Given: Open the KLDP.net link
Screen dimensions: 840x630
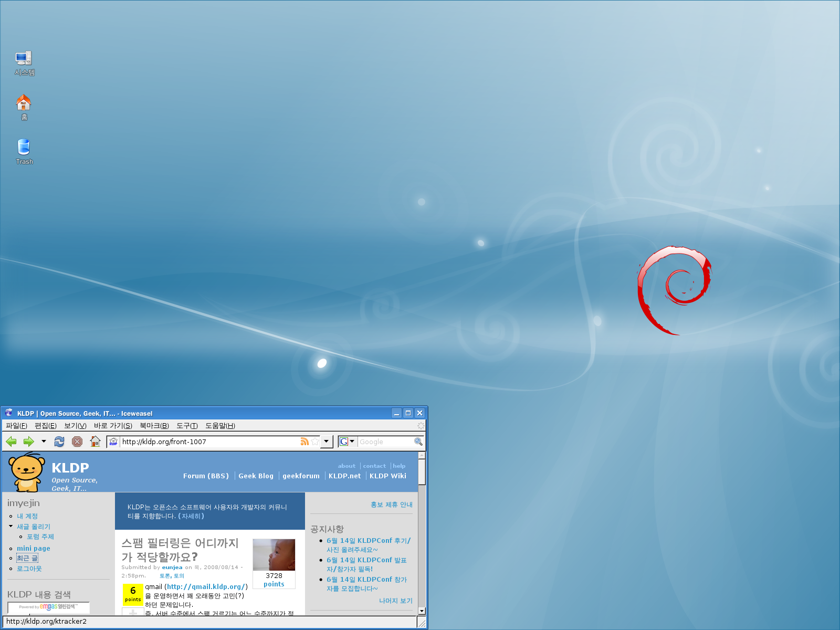Looking at the screenshot, I should coord(344,476).
